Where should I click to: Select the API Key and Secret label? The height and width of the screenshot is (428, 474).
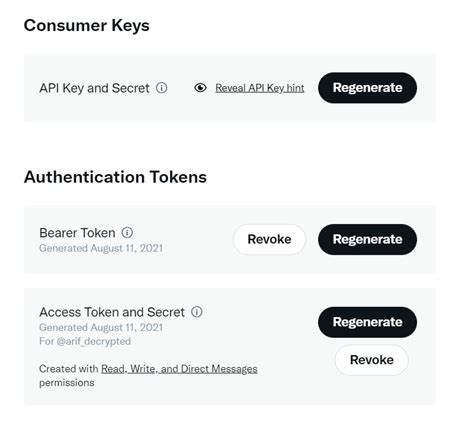[x=94, y=88]
